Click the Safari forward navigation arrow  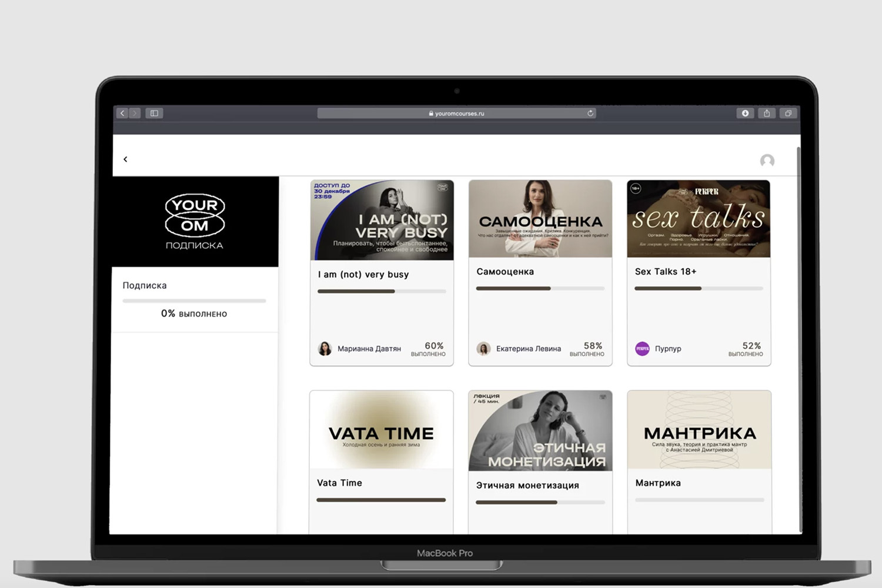(x=135, y=113)
